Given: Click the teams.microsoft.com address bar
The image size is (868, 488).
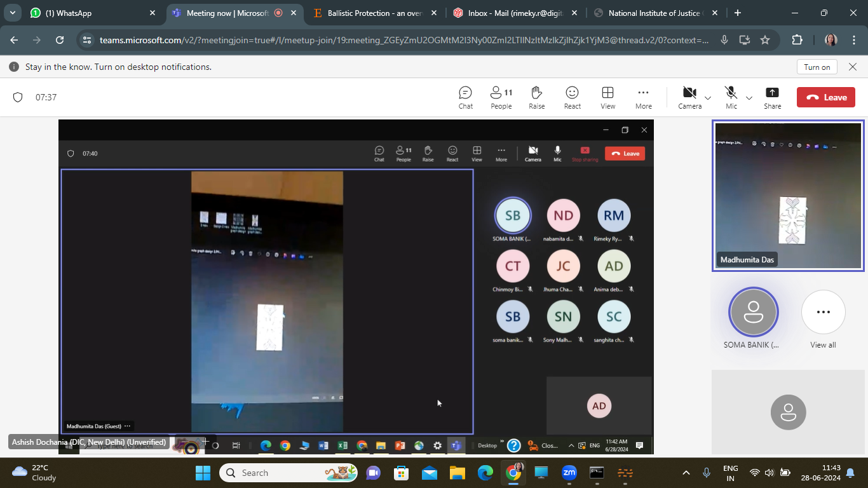Looking at the screenshot, I should coord(404,40).
